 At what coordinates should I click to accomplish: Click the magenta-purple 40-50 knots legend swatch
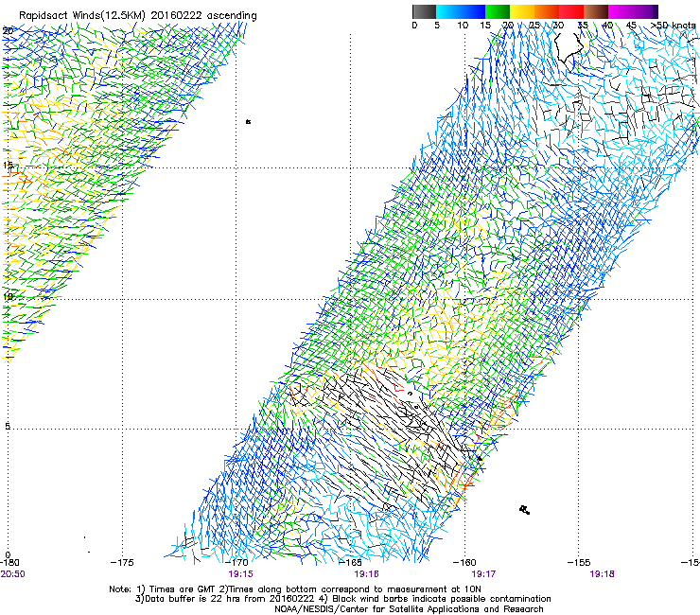[x=633, y=11]
